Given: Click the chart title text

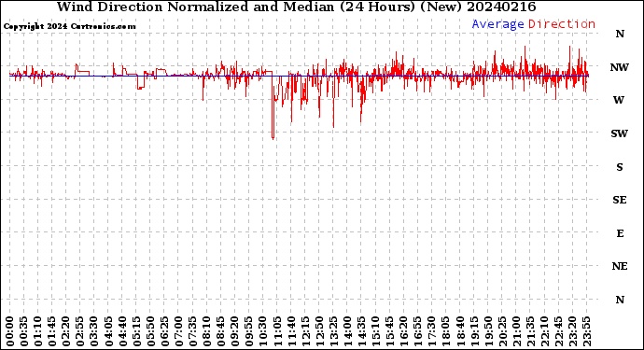Looking at the screenshot, I should 296,7.
